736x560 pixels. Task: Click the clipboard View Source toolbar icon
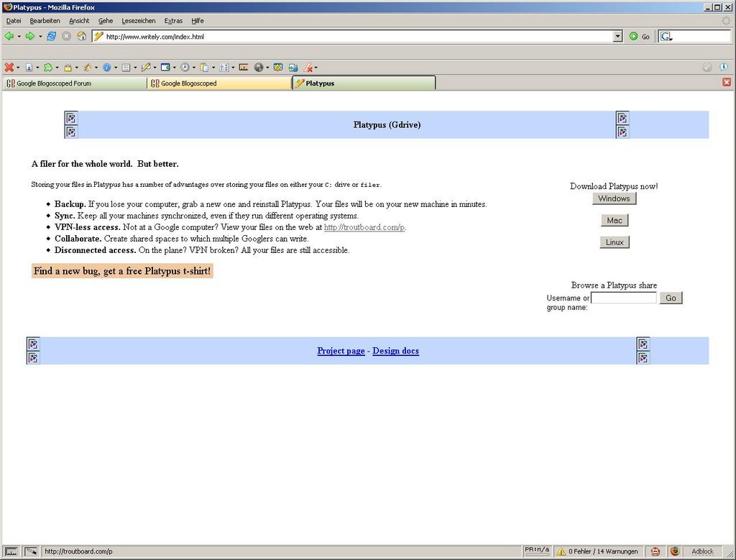pos(204,68)
